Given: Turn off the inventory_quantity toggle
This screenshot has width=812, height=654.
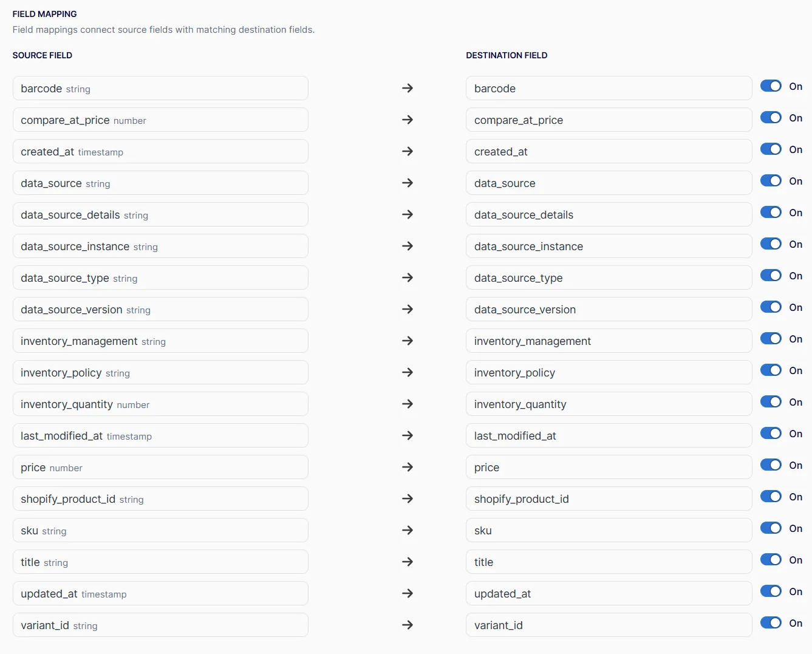Looking at the screenshot, I should [771, 402].
